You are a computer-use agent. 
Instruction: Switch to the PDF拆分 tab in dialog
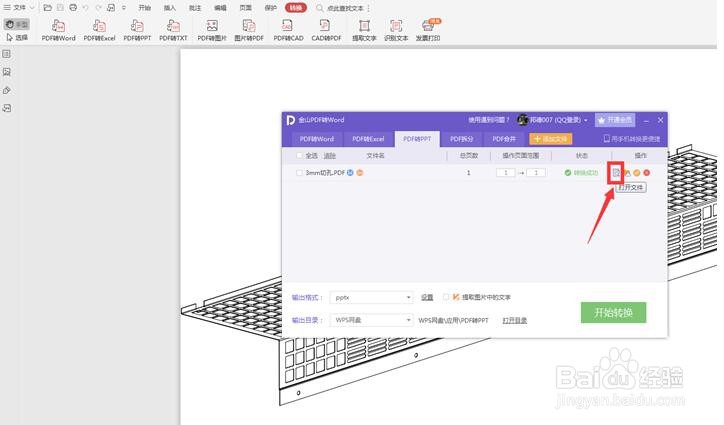[x=462, y=139]
